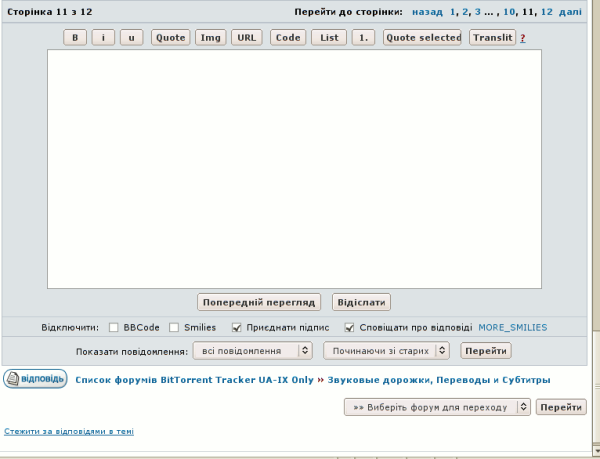
Task: Go to the previous page via назад
Action: 427,12
